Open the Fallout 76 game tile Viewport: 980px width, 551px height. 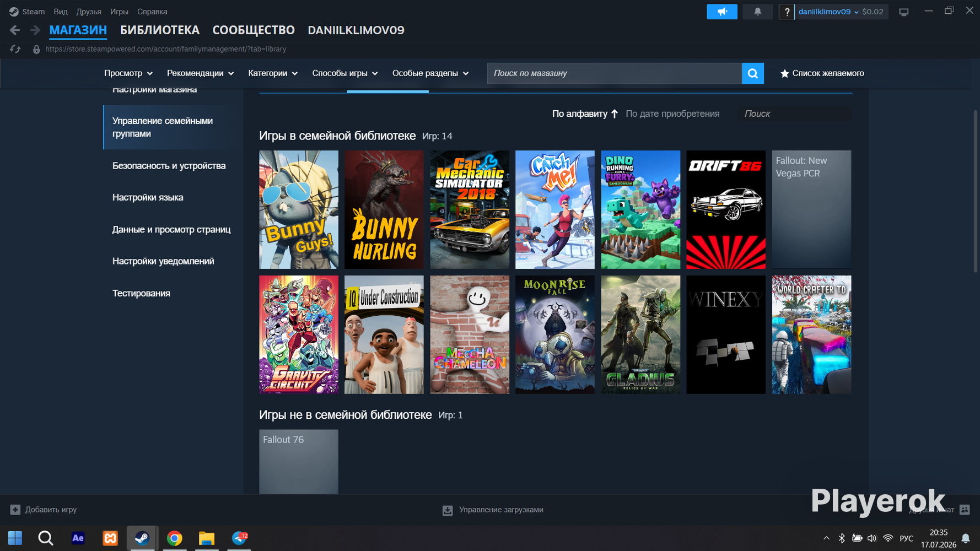click(299, 462)
